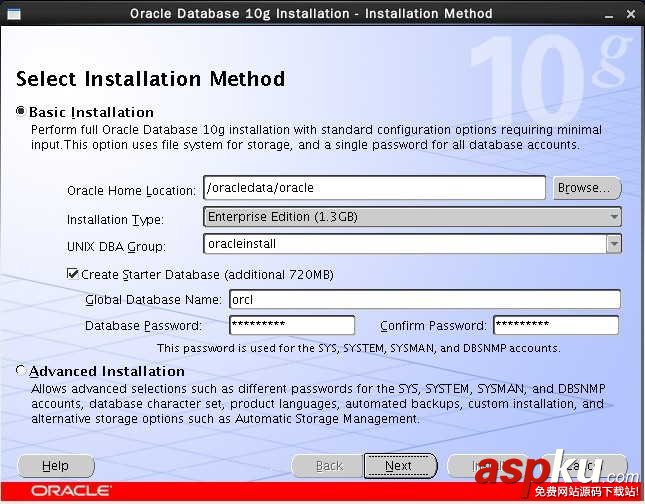Minimize the installer window

(x=609, y=15)
